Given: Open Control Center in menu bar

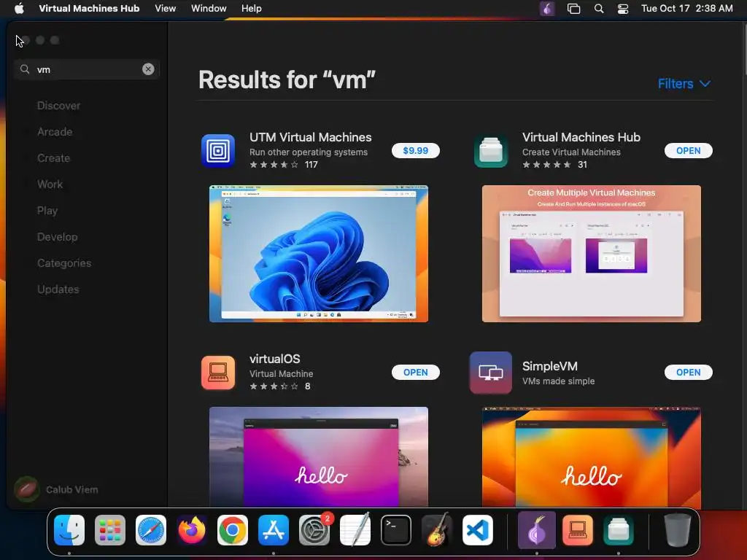Looking at the screenshot, I should (623, 9).
